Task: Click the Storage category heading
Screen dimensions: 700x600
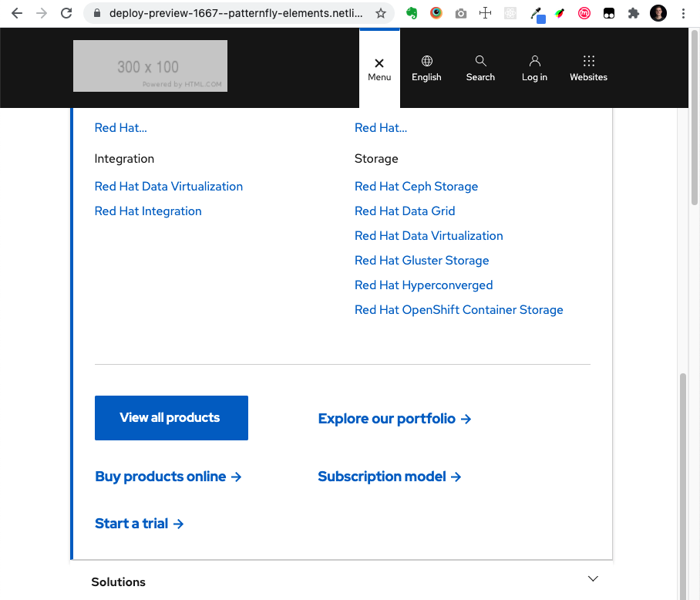Action: (x=376, y=159)
